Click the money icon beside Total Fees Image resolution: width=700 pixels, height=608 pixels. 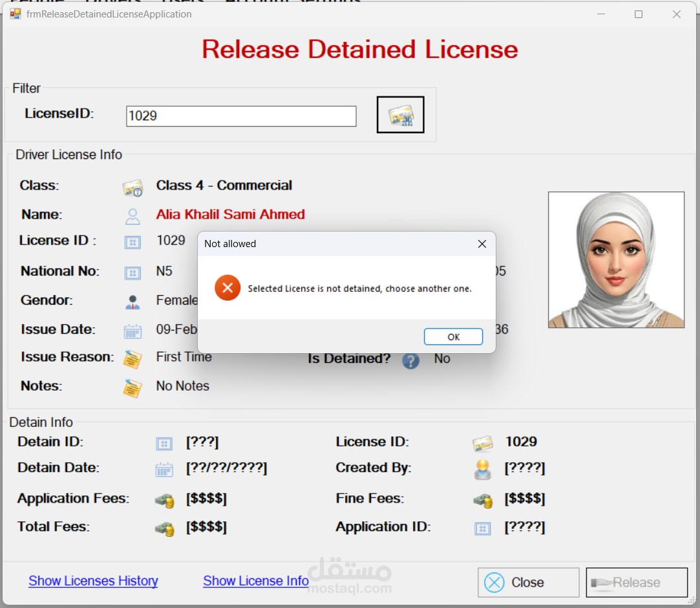pyautogui.click(x=165, y=529)
